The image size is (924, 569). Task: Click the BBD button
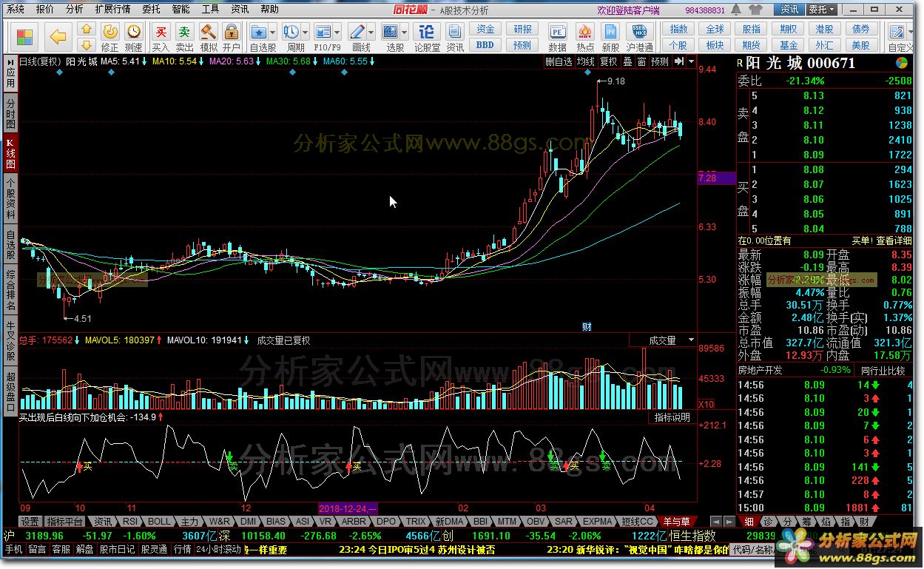tap(485, 45)
